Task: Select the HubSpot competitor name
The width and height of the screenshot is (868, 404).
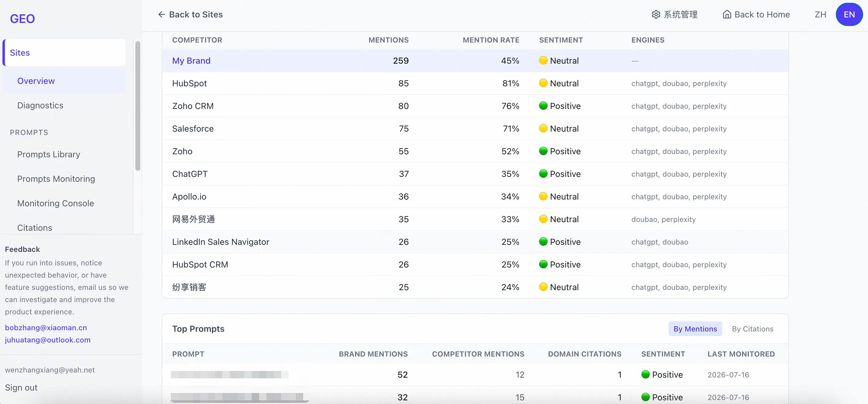Action: [x=189, y=83]
